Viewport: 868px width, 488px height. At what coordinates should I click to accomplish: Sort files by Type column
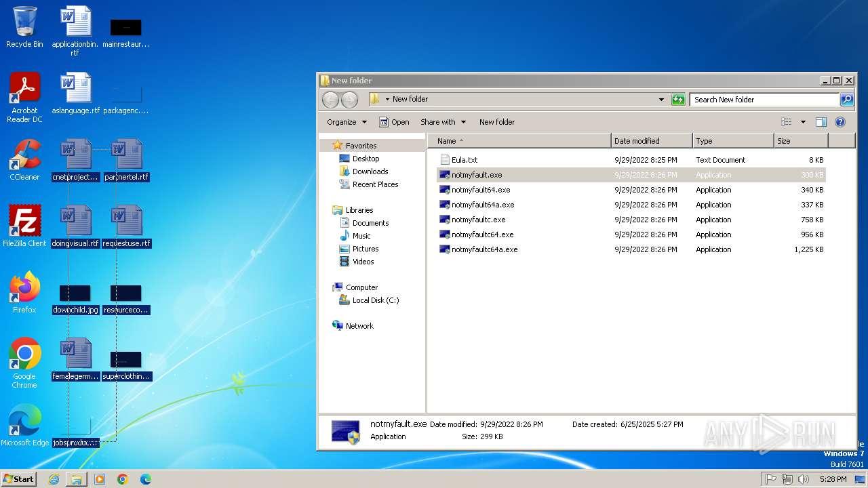[733, 141]
